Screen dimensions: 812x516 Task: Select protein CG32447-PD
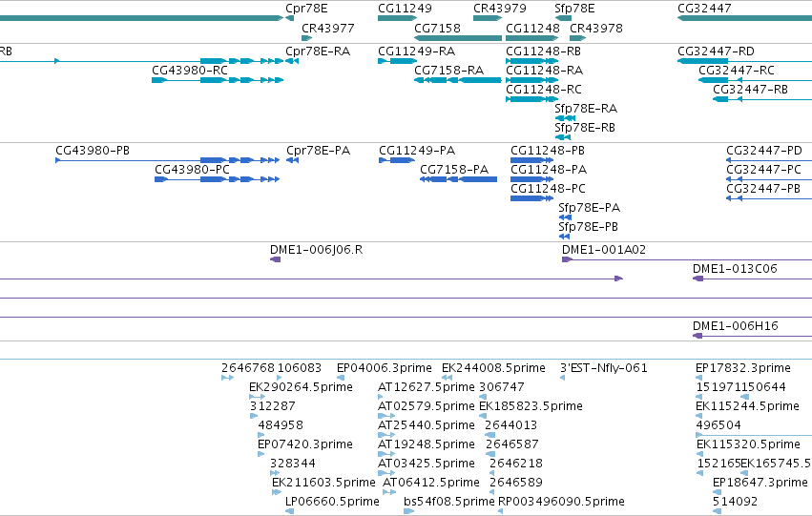764,151
